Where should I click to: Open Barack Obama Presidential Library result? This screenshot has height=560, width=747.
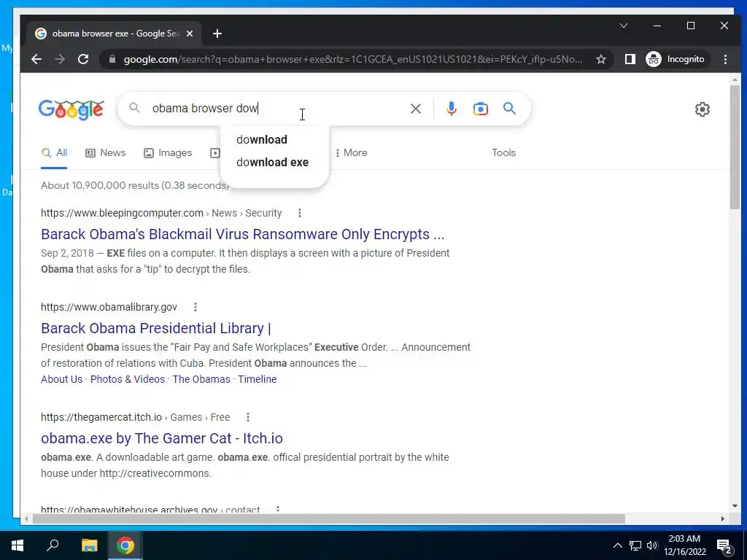[x=156, y=328]
